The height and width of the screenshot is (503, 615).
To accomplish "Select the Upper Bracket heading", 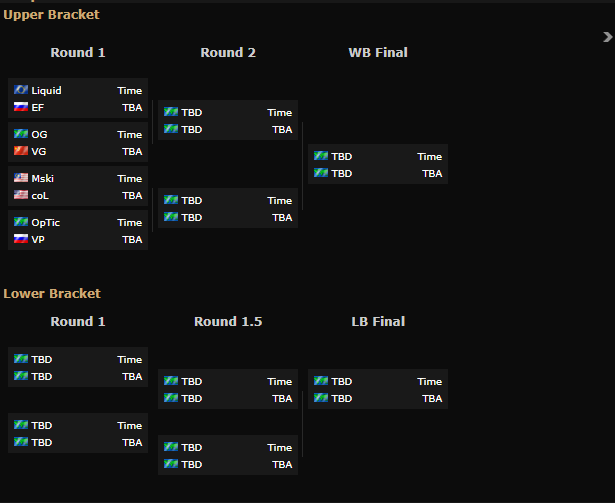I will (x=51, y=15).
